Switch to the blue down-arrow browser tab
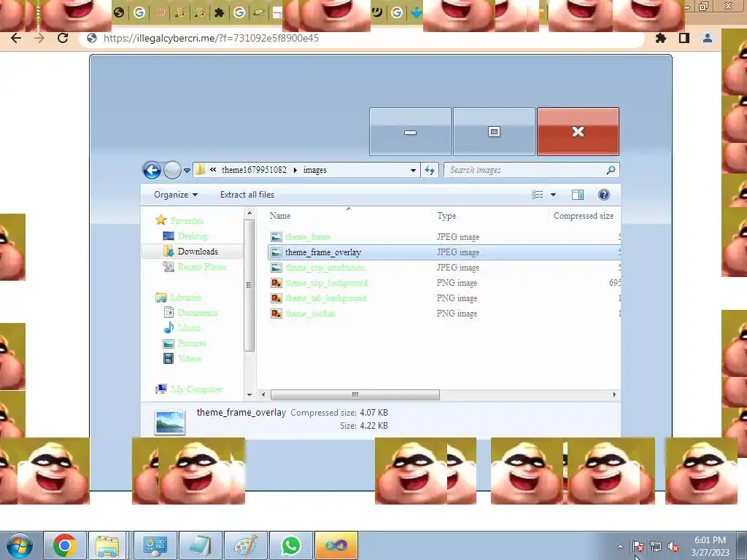The image size is (747, 560). pyautogui.click(x=417, y=13)
